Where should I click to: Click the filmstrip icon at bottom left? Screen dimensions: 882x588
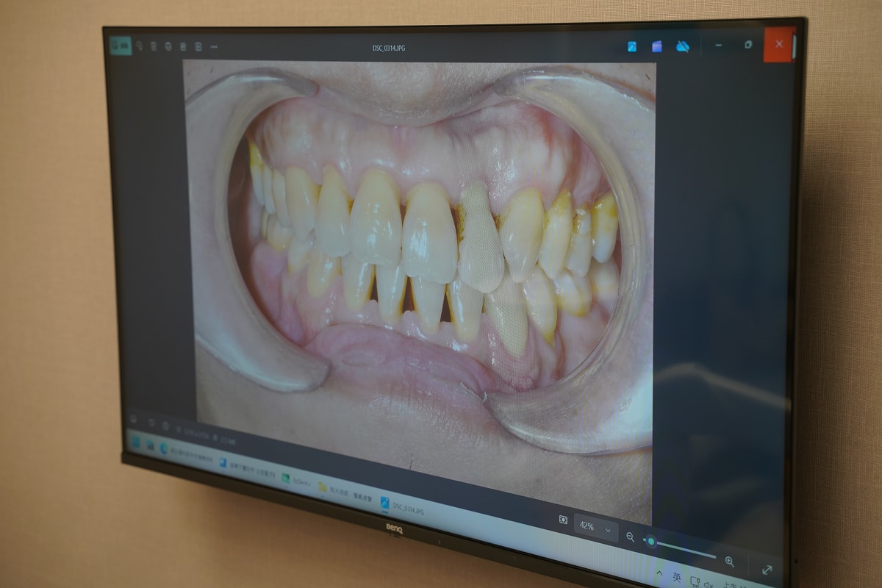[134, 419]
